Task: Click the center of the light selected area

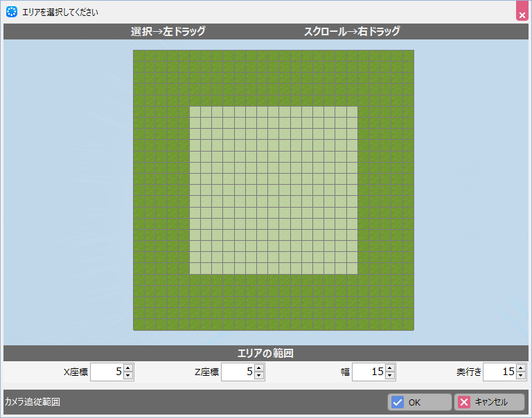Action: pos(274,190)
